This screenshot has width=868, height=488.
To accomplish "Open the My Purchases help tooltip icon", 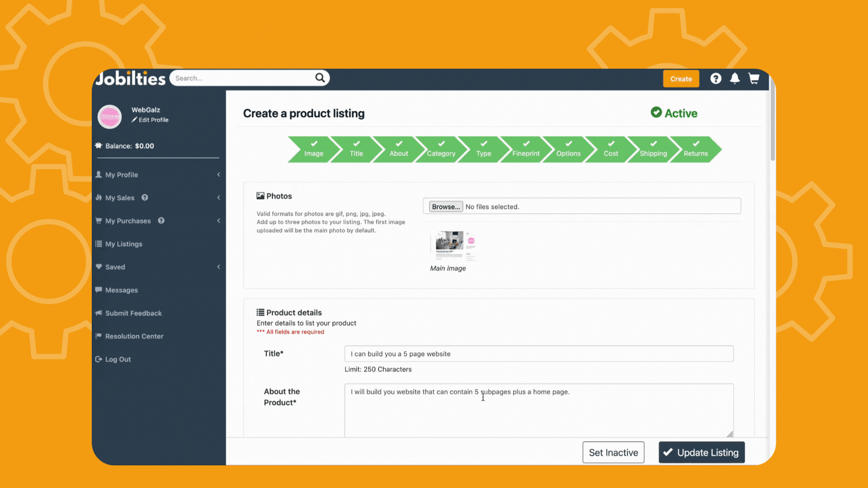I will pyautogui.click(x=161, y=221).
